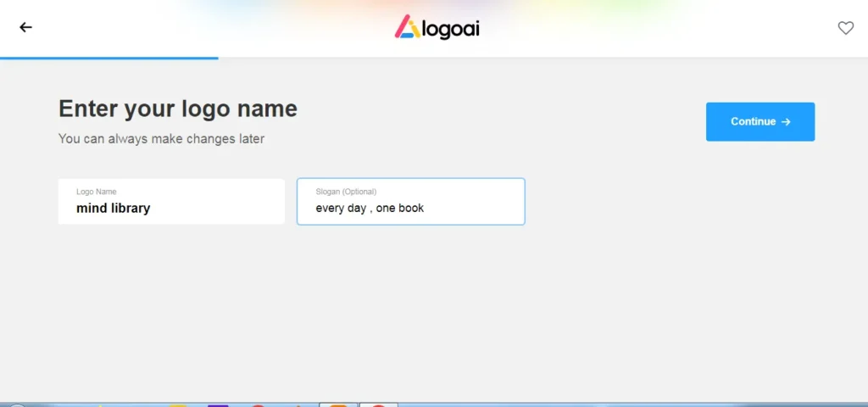Click the colorful triangle logoai logo
The width and height of the screenshot is (868, 407).
tap(408, 26)
